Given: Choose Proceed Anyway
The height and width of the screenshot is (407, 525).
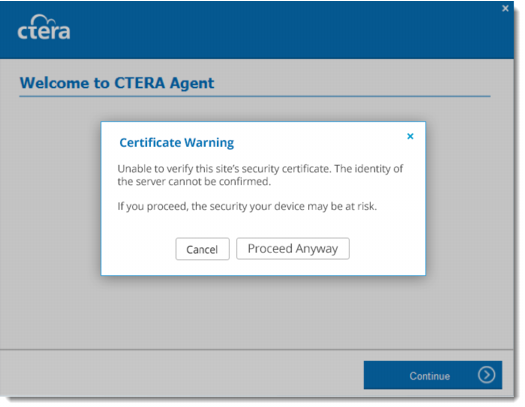Looking at the screenshot, I should point(293,248).
